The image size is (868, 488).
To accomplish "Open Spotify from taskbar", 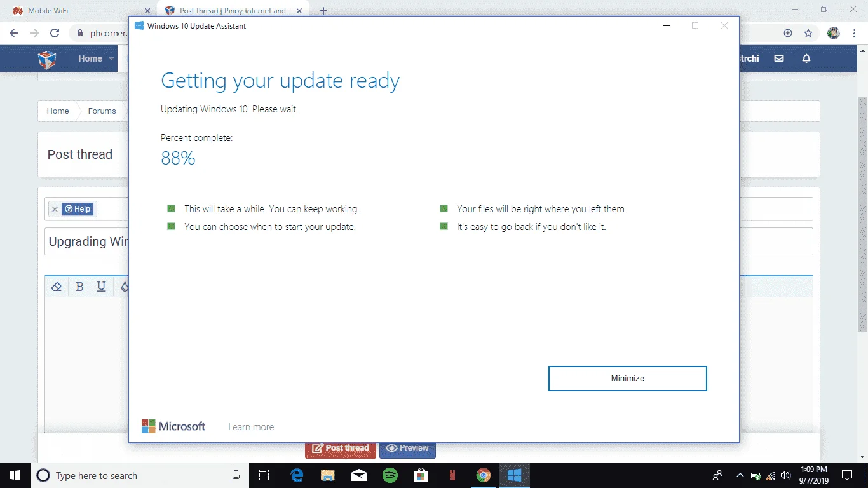I will click(x=390, y=475).
